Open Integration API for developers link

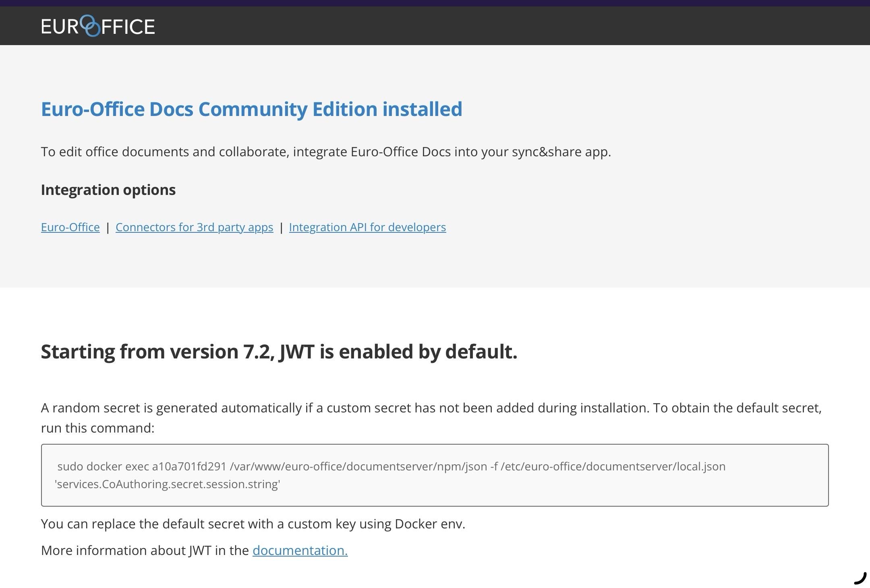(367, 227)
